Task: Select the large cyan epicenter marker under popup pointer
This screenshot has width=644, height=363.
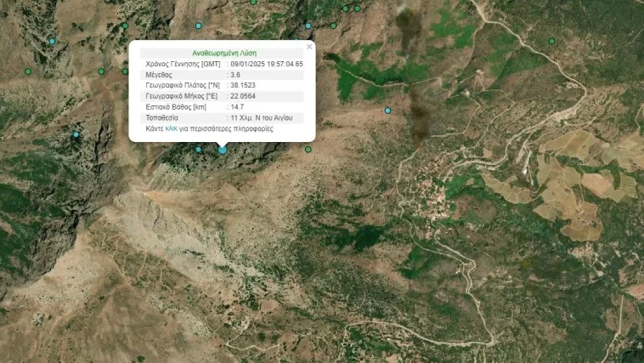Action: [x=223, y=150]
